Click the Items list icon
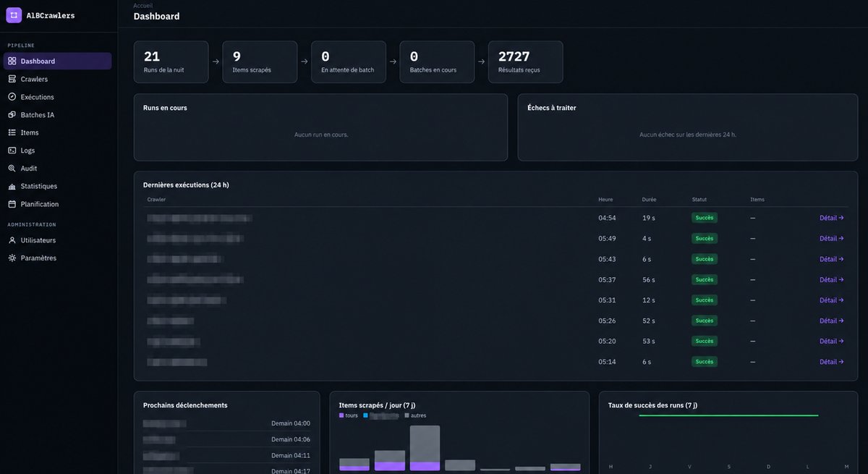Screen dimensions: 868x474 click(x=12, y=132)
